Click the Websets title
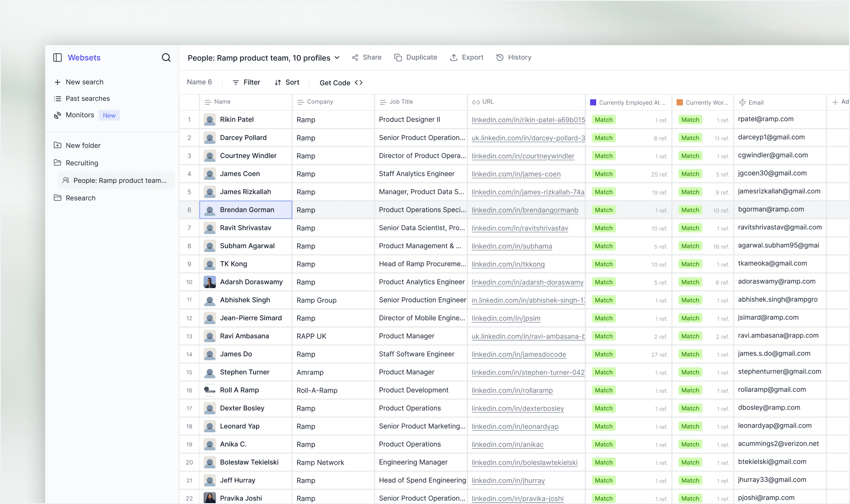Viewport: 850px width, 504px height. click(84, 57)
